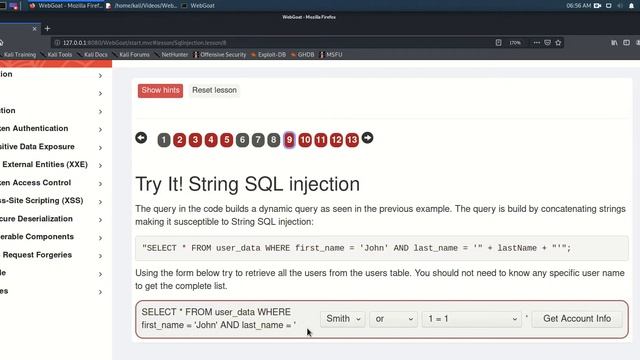Jump to lesson page 13

[x=352, y=140]
